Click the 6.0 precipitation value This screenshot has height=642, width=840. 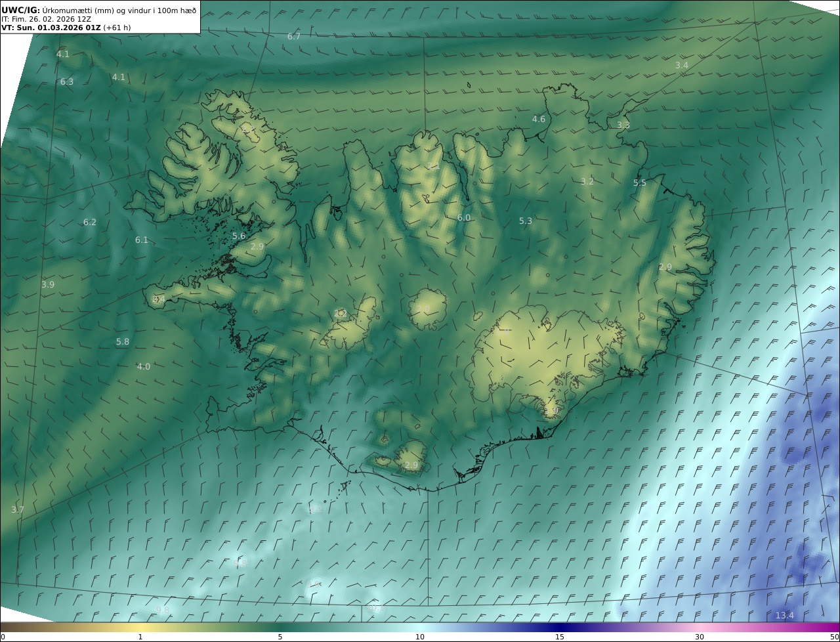click(464, 218)
